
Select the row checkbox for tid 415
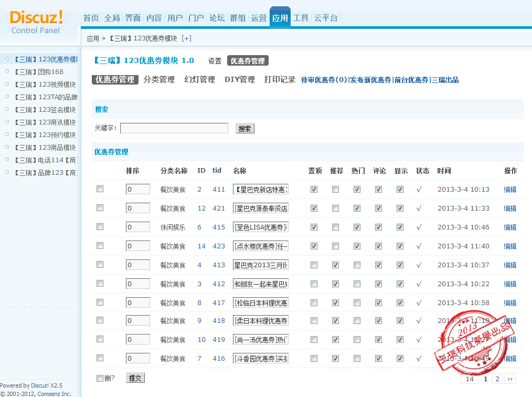point(100,227)
